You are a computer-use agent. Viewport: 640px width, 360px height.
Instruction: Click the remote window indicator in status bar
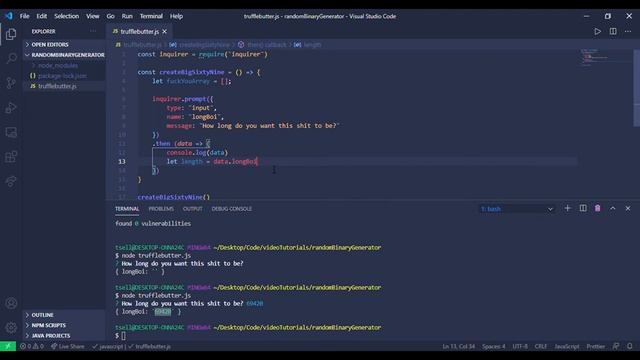coord(8,346)
